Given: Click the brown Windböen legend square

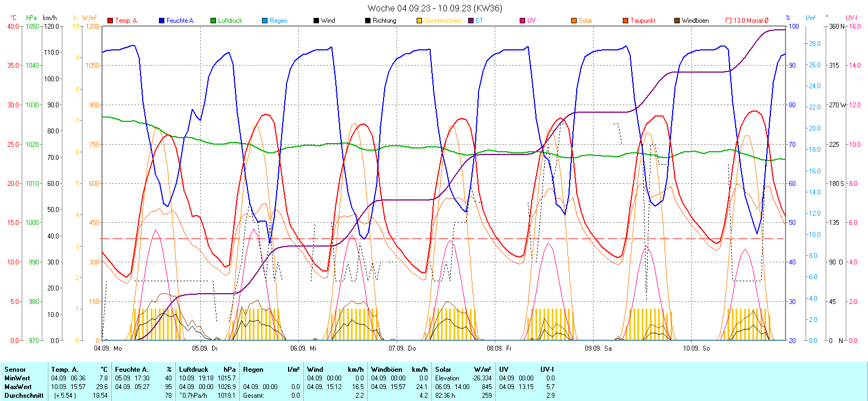Looking at the screenshot, I should point(677,21).
